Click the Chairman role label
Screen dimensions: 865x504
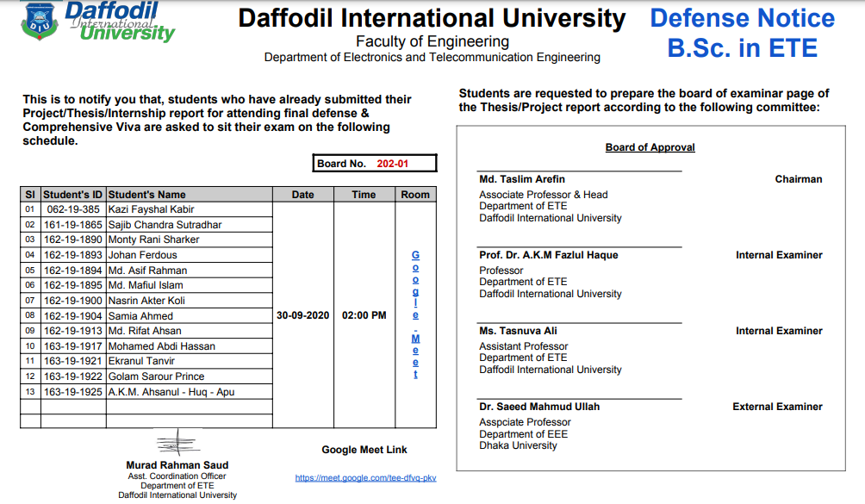[798, 179]
